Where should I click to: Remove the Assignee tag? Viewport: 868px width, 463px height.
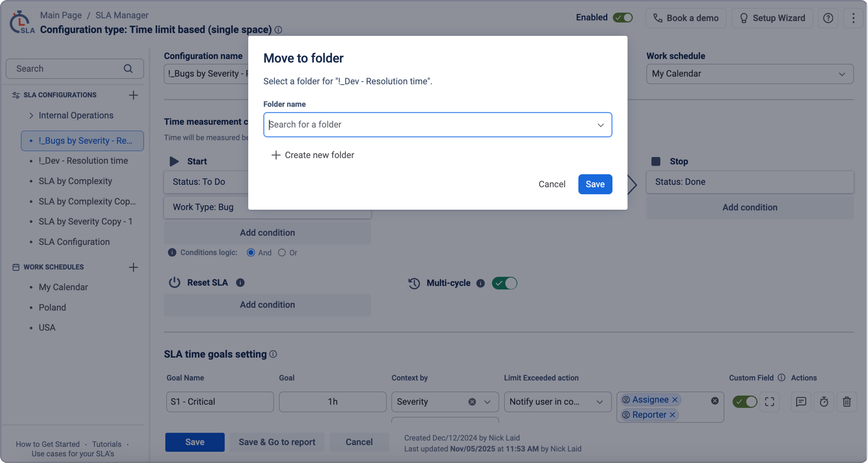675,400
